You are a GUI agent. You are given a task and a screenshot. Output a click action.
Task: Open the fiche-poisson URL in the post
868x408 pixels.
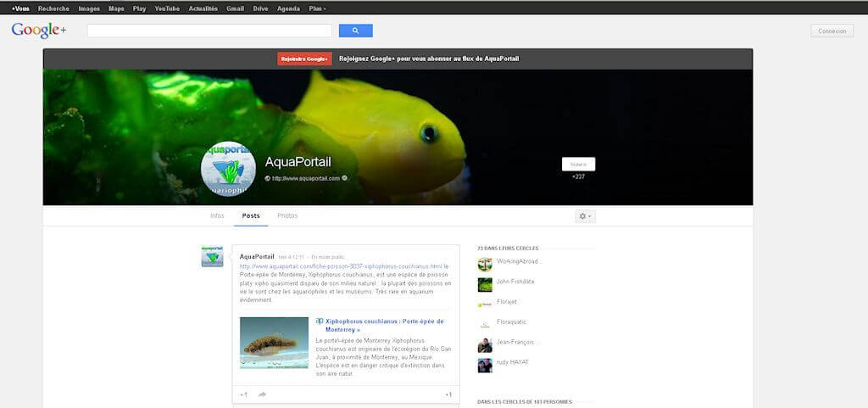(x=341, y=266)
